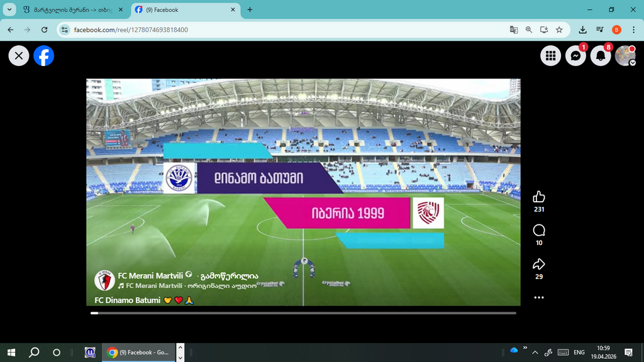Image resolution: width=644 pixels, height=362 pixels.
Task: Reload the Facebook page
Action: click(45, 30)
